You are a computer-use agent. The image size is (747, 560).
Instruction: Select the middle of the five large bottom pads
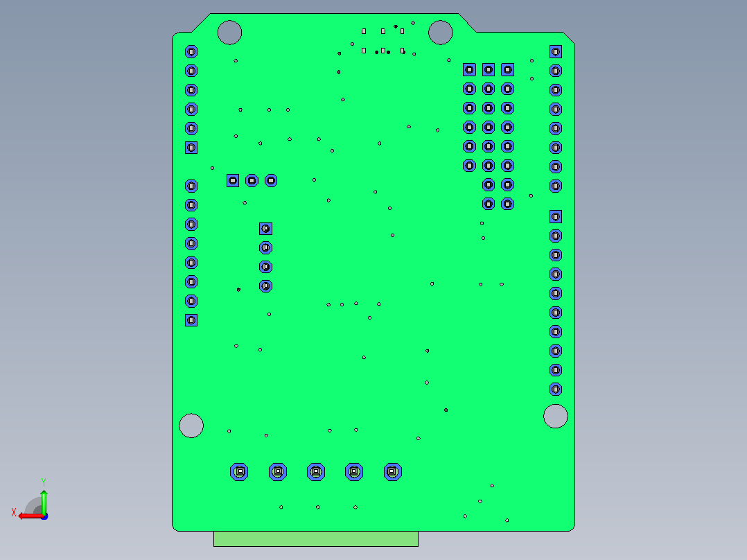(316, 472)
